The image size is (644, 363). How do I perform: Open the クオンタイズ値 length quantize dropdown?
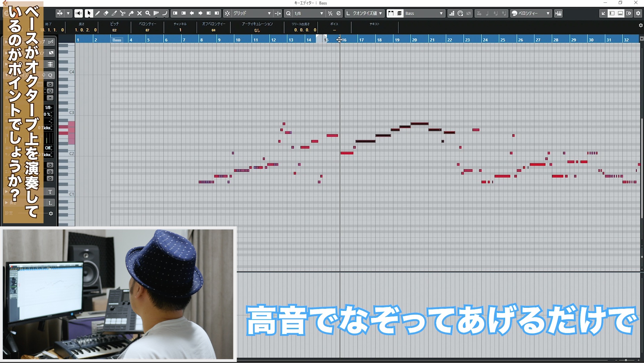tap(365, 13)
